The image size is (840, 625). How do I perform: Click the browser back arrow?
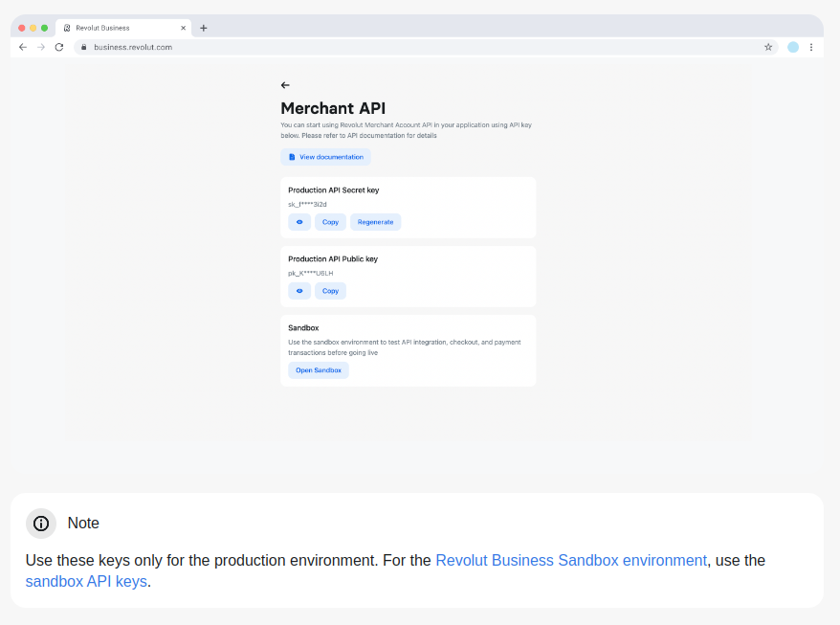coord(23,47)
